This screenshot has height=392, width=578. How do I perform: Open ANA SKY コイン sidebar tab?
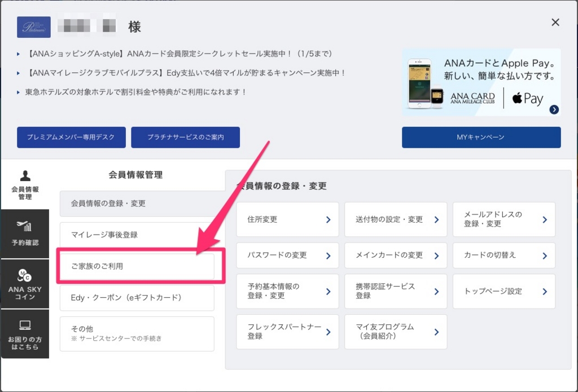[25, 284]
